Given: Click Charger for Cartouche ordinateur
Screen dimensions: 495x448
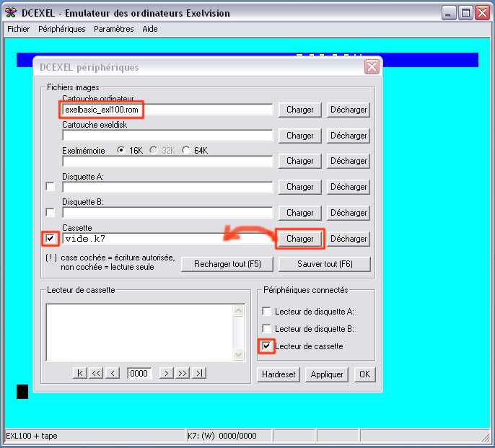Looking at the screenshot, I should point(300,110).
